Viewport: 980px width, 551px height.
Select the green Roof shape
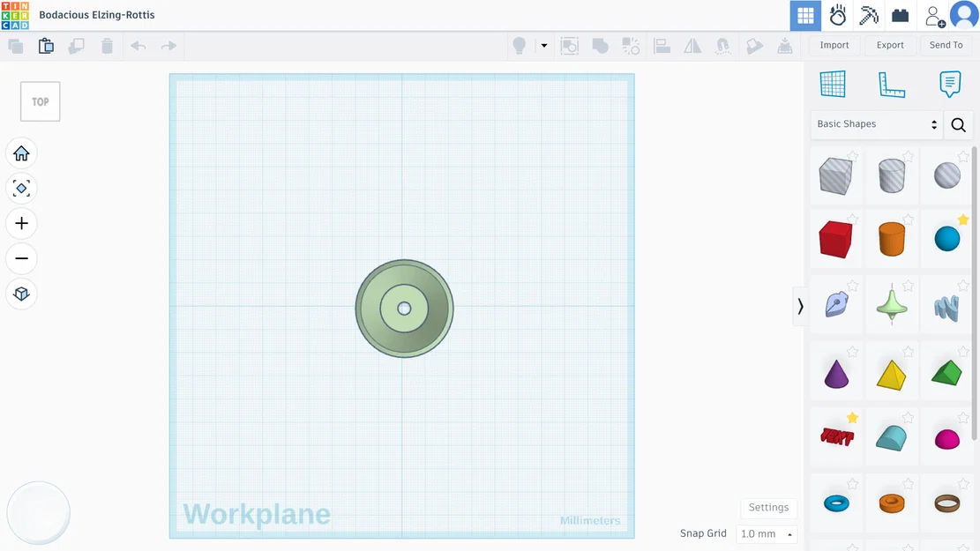(x=946, y=372)
